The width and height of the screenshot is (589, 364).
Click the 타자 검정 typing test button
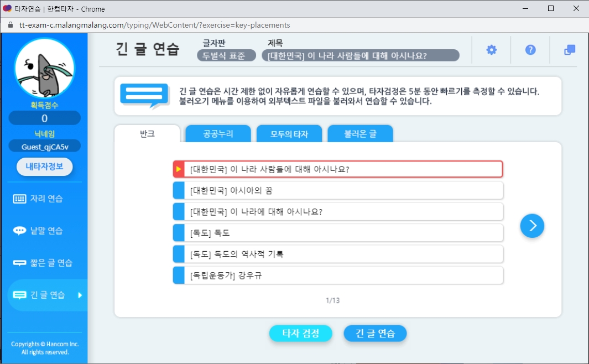[x=301, y=333]
